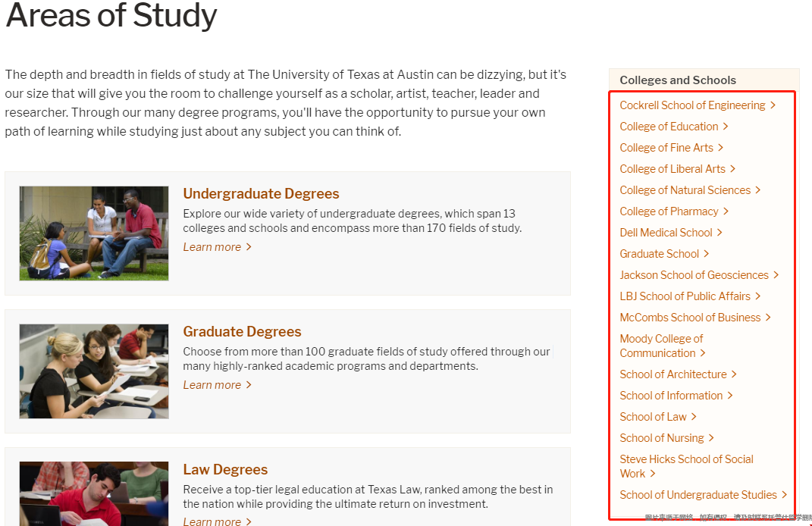Learn more about Graduate Degrees

[x=217, y=385]
